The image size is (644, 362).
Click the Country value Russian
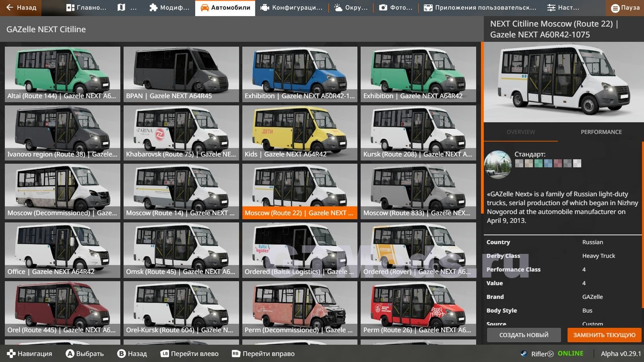tap(593, 242)
